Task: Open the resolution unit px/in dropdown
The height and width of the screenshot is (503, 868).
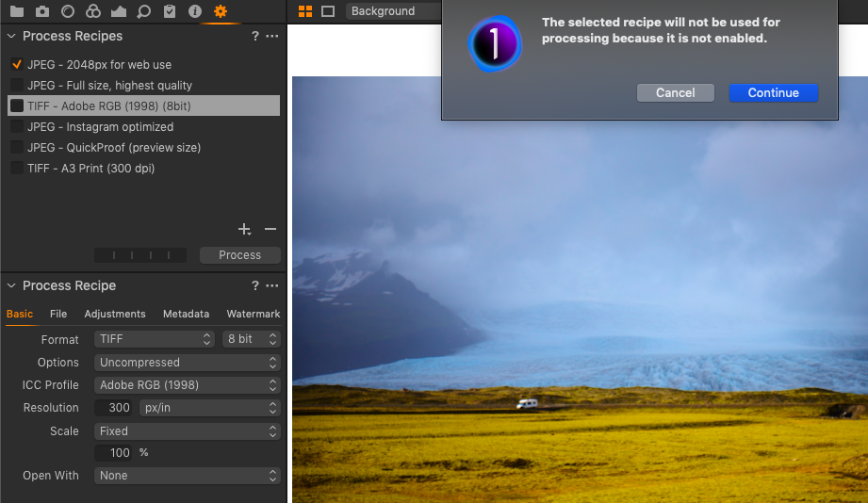Action: 210,408
